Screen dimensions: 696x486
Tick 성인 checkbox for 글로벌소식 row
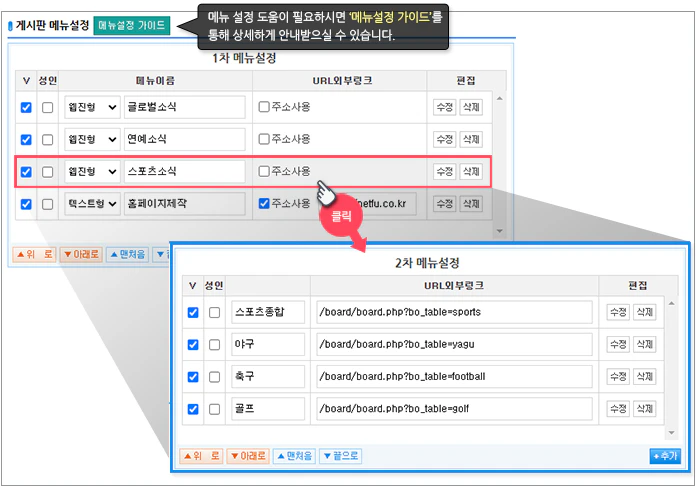(47, 107)
